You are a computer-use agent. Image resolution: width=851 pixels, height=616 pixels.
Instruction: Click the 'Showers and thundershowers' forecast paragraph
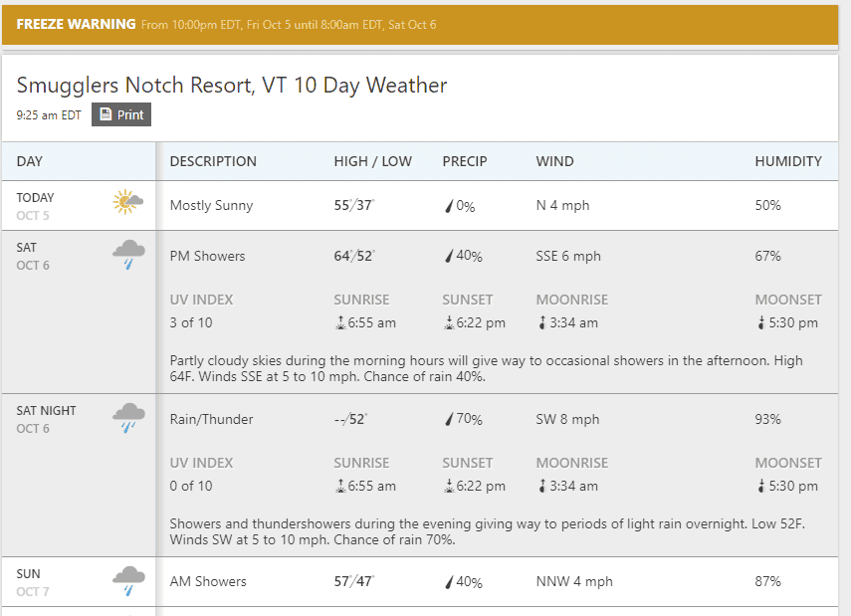(x=488, y=531)
